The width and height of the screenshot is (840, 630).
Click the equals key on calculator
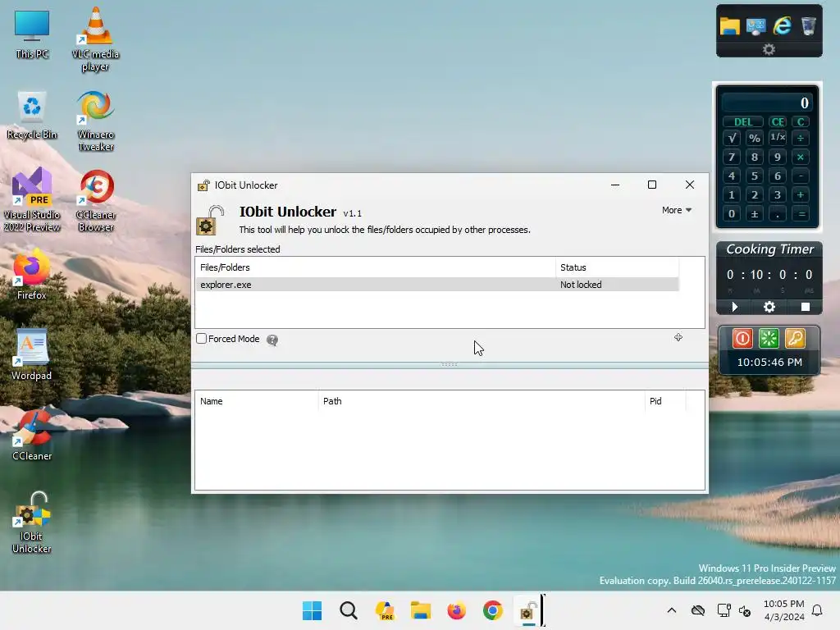[x=801, y=214]
